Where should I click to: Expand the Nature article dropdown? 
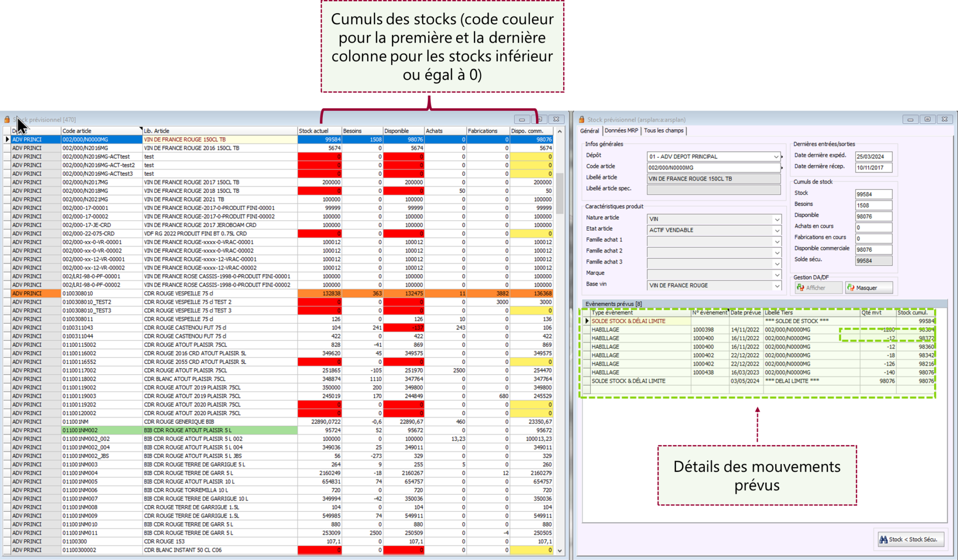777,219
